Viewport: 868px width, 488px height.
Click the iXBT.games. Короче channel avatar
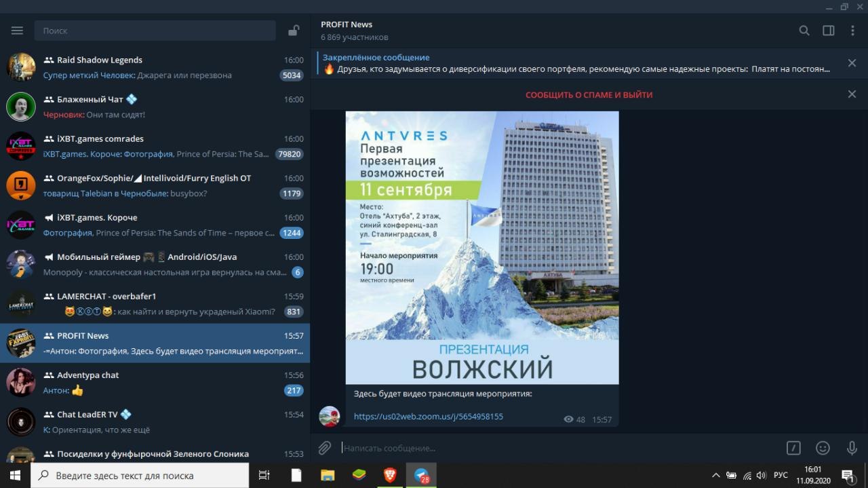[x=21, y=225]
